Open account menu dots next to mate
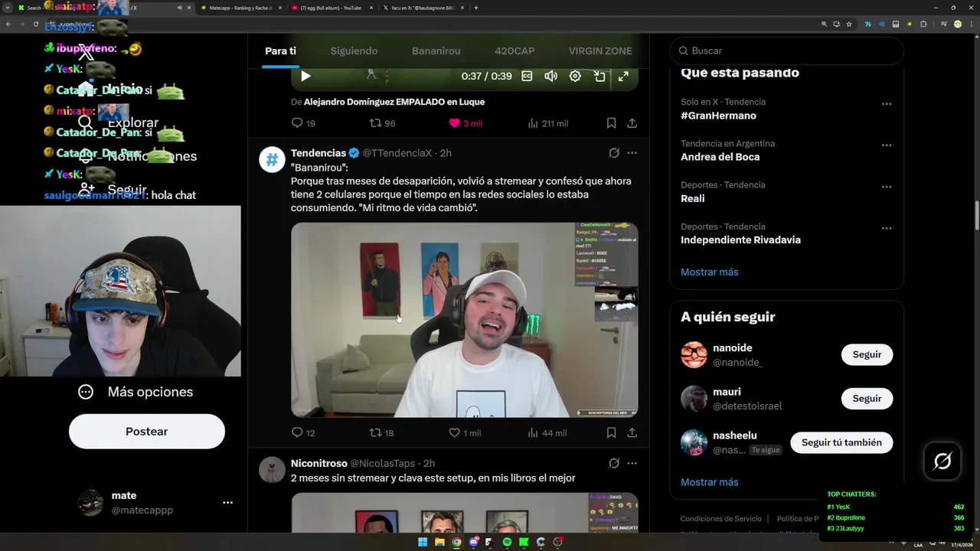Viewport: 980px width, 551px height. click(x=227, y=503)
